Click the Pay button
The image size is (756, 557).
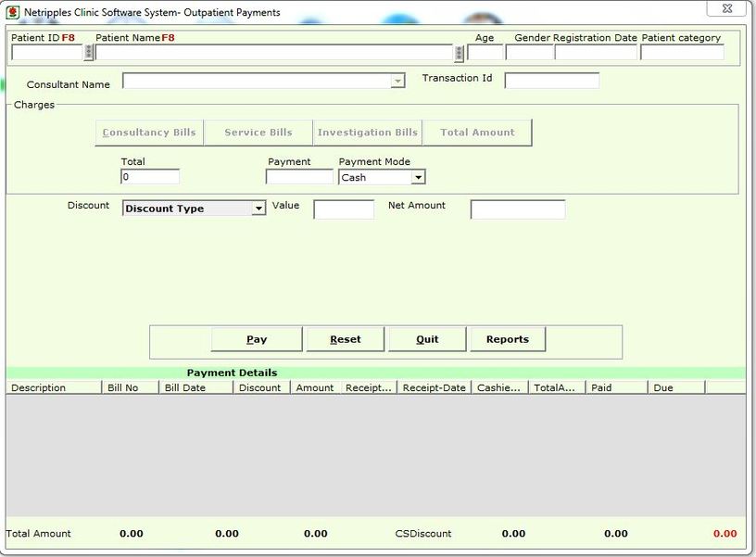point(257,339)
